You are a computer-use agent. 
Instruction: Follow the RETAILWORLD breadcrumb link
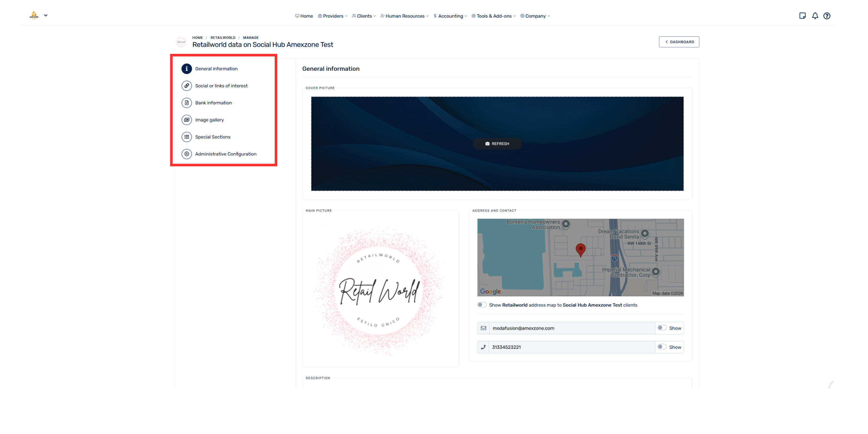223,37
